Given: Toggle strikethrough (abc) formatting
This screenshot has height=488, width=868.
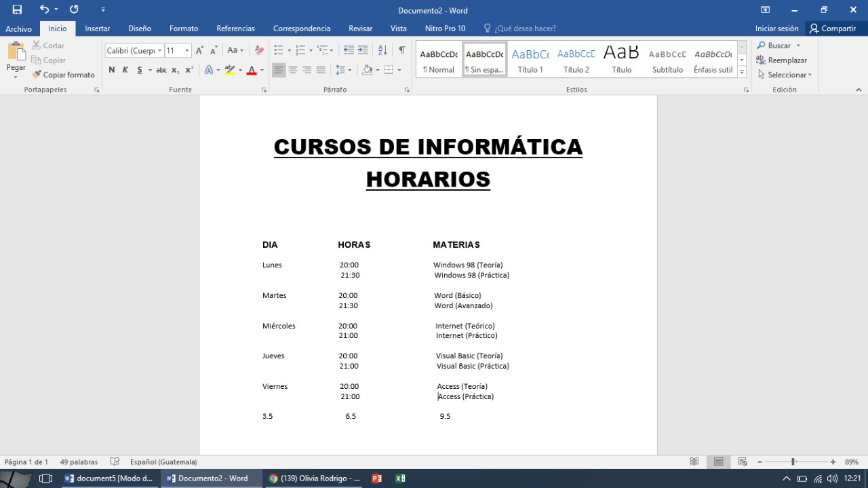Looking at the screenshot, I should click(161, 70).
